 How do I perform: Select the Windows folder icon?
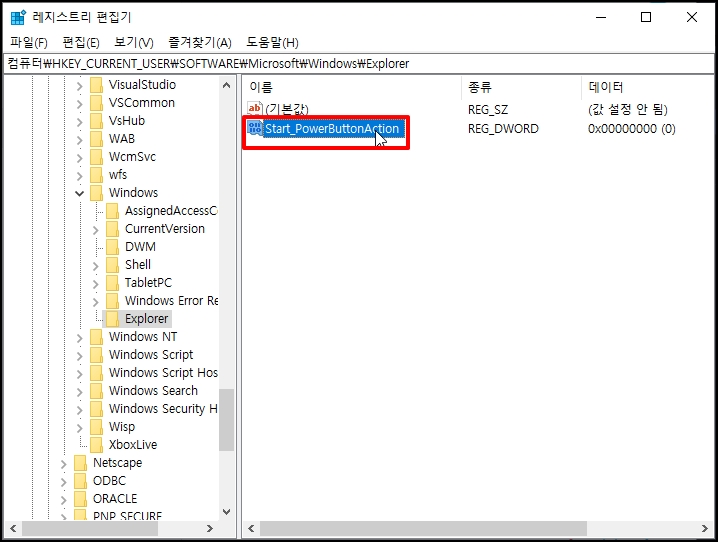pos(96,193)
